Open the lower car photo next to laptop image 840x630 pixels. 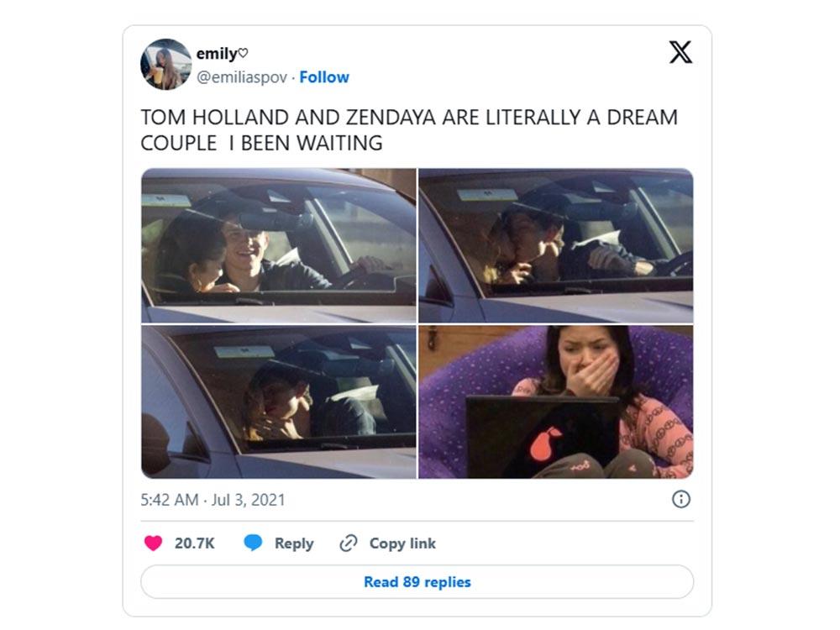point(279,402)
